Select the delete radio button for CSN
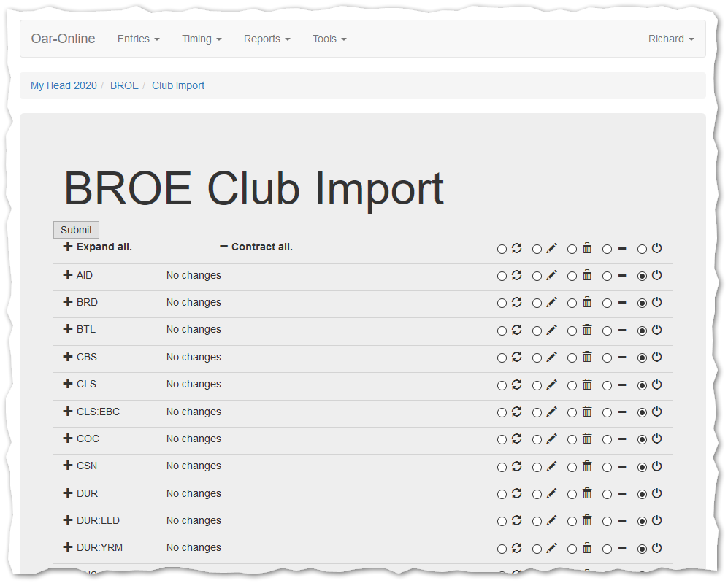Viewport: 728px width, 583px height. coord(572,467)
